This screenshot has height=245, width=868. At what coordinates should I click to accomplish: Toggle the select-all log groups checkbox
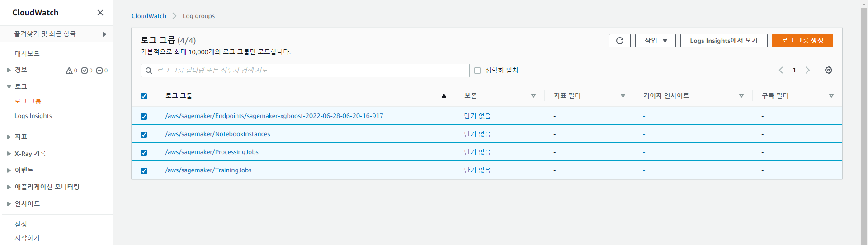click(x=144, y=96)
